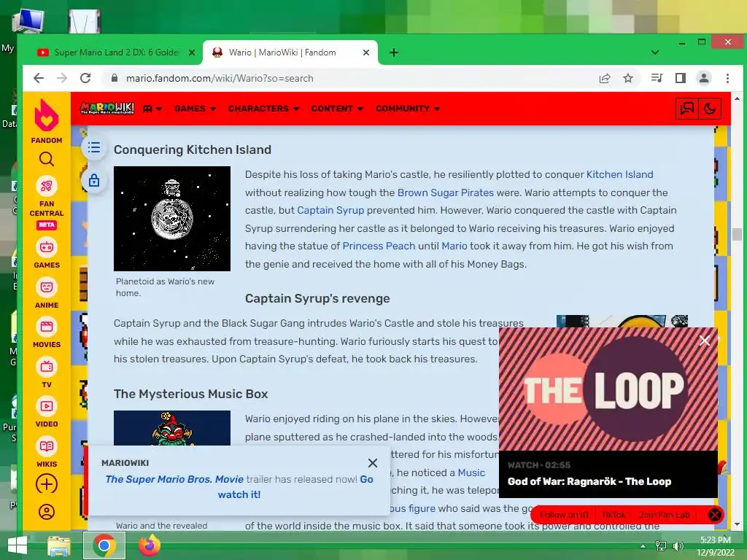This screenshot has width=747, height=560.
Task: Click the start a wiki plus icon
Action: coord(46,484)
